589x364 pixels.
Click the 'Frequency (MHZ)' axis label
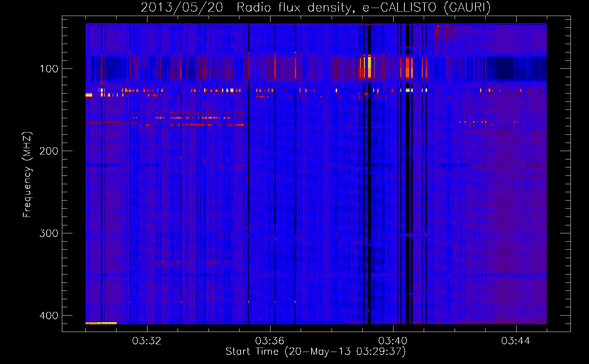[27, 175]
